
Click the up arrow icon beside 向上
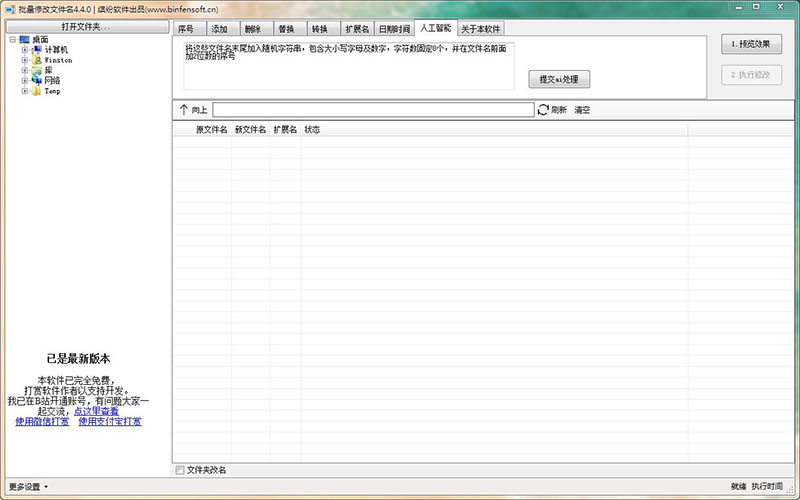184,110
